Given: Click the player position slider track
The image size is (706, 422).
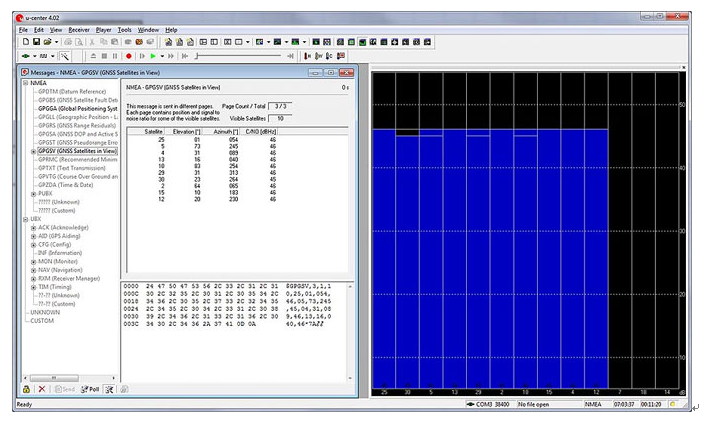Looking at the screenshot, I should 240,57.
